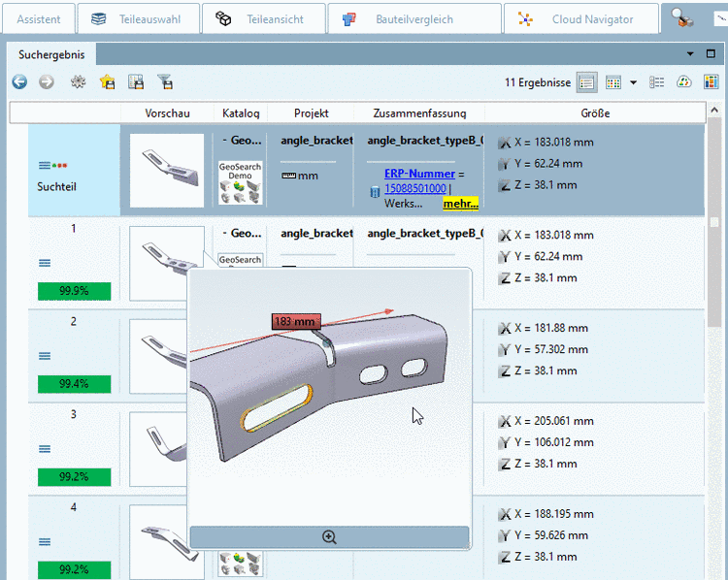Click the cloud export icon in toolbar
This screenshot has height=580, width=728.
(x=683, y=82)
